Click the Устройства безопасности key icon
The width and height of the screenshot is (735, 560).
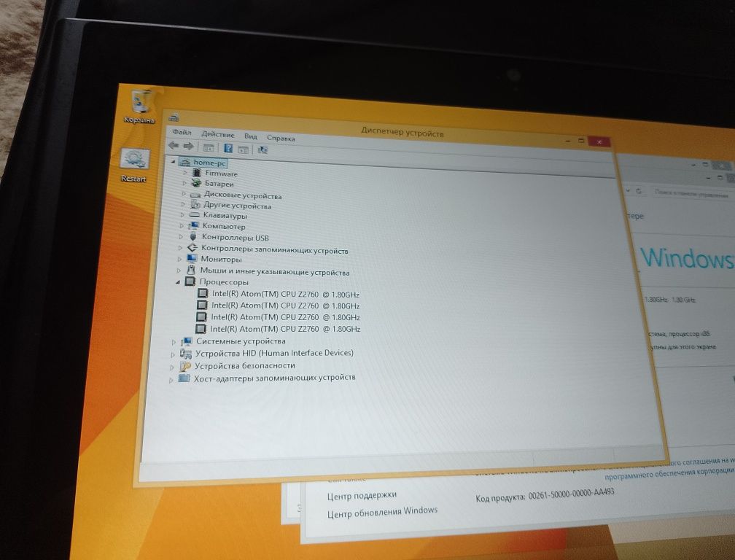(185, 365)
